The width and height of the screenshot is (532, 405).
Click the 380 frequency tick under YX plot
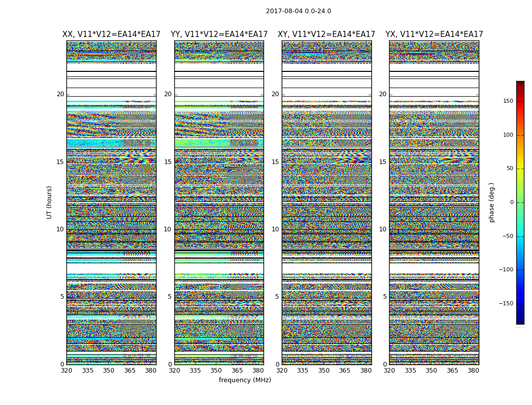[x=473, y=371]
